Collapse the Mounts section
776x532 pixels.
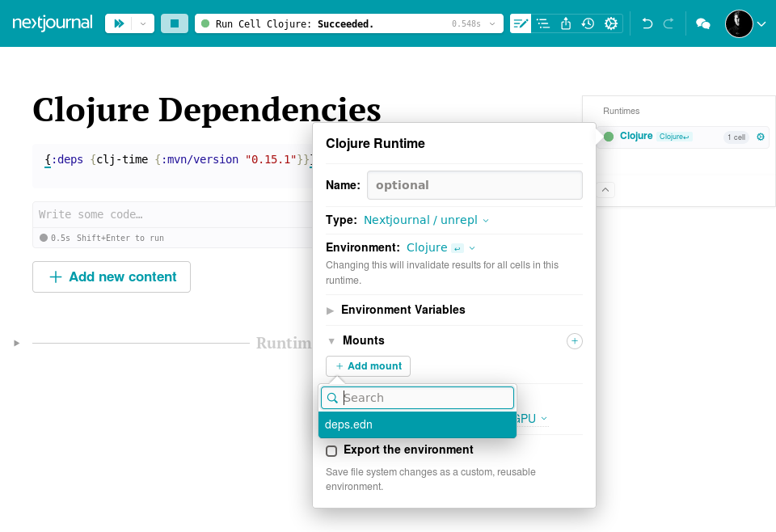point(331,341)
